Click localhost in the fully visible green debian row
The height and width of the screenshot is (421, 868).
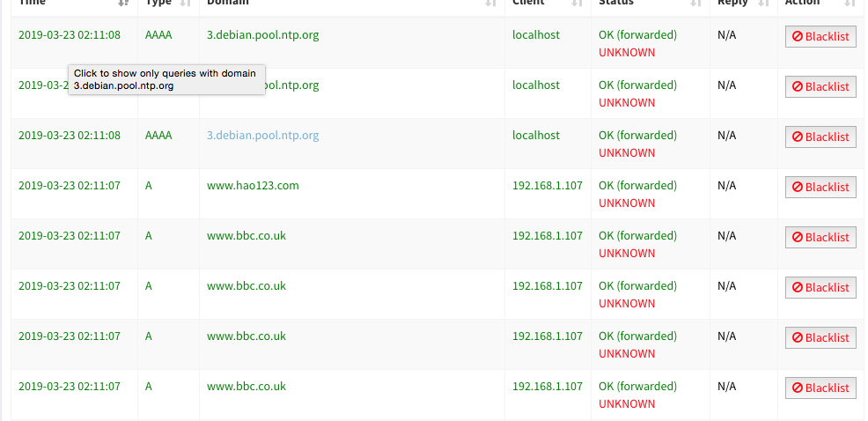[x=536, y=35]
